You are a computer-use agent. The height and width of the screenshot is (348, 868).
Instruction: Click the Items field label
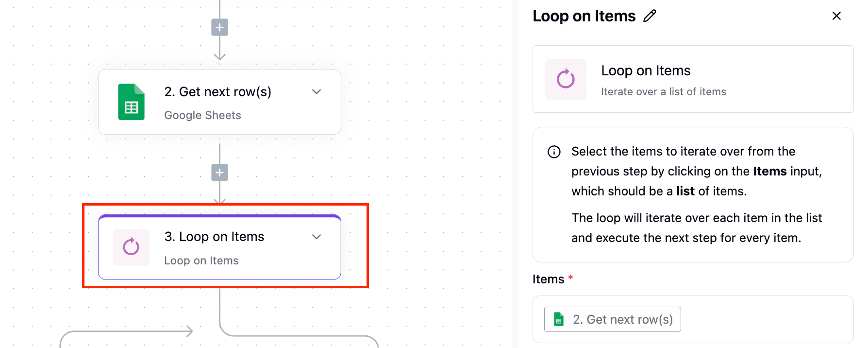point(548,279)
